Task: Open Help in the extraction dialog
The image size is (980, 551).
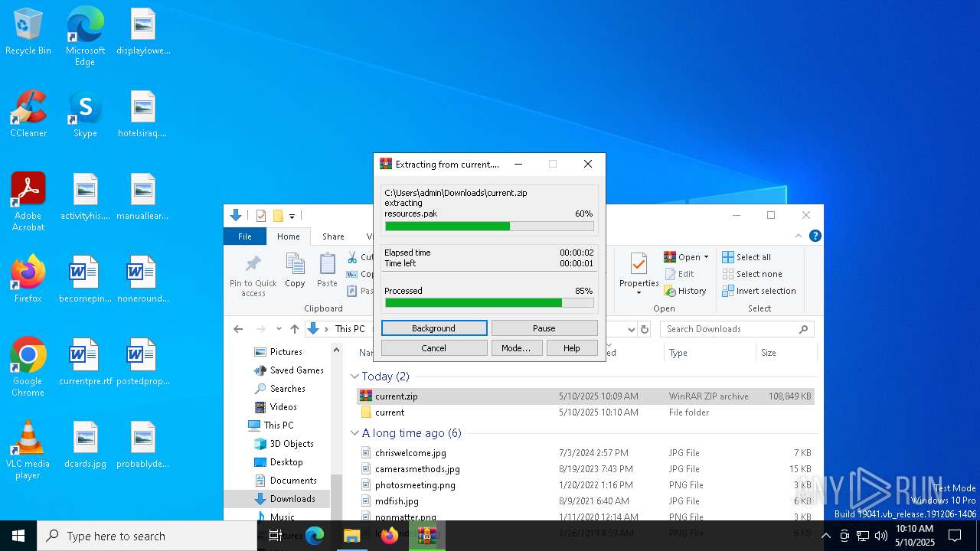Action: (x=572, y=348)
